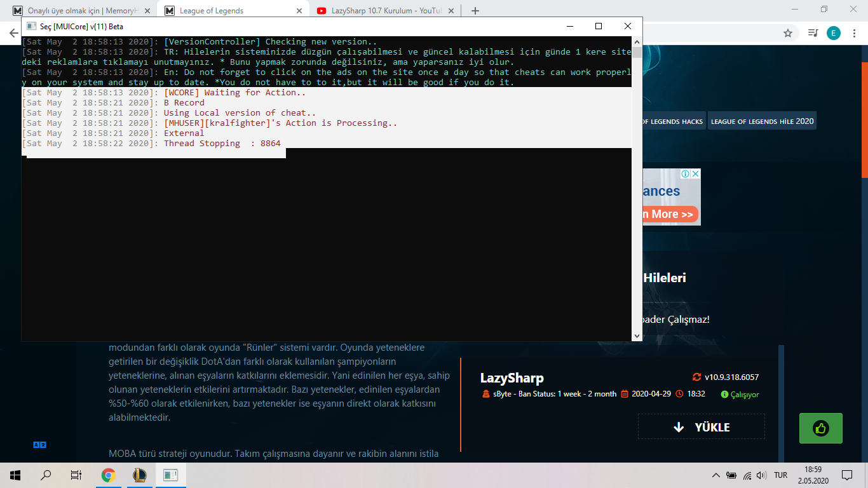Click the down arrow of console scrollbar
Viewport: 868px width, 488px height.
tap(637, 335)
